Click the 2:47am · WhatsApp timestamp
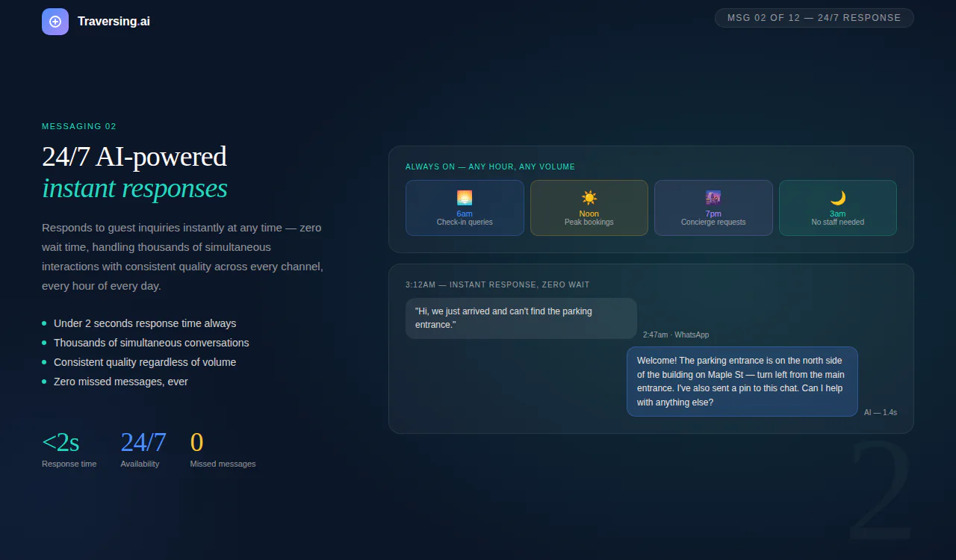This screenshot has width=956, height=560. [676, 335]
